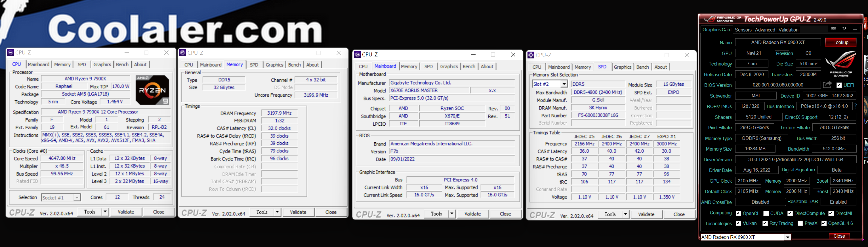Click Close in the Memory tab window
Viewport: 868px width, 247px height.
[x=331, y=212]
